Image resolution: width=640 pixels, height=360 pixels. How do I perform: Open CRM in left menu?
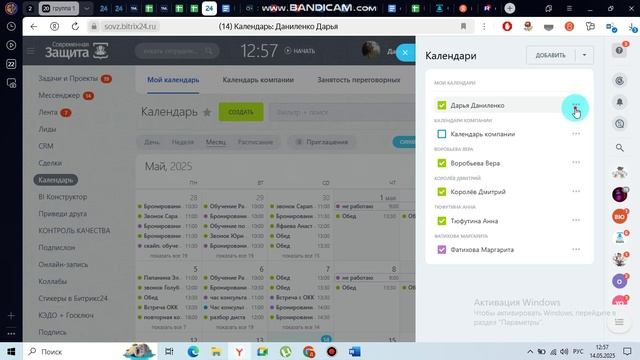click(46, 146)
